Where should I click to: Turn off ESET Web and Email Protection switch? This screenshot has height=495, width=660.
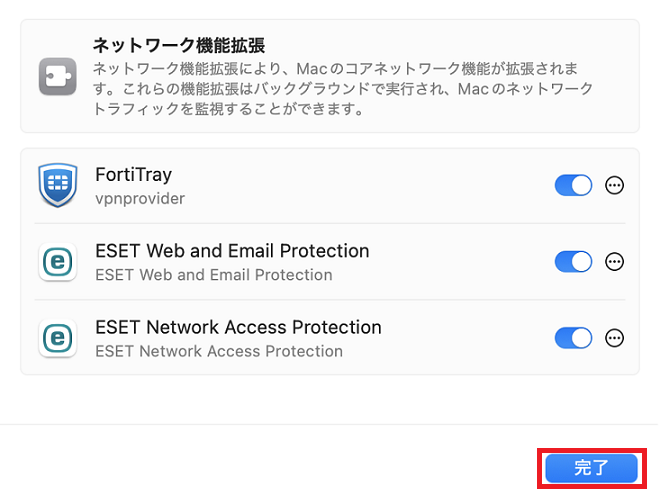point(574,262)
